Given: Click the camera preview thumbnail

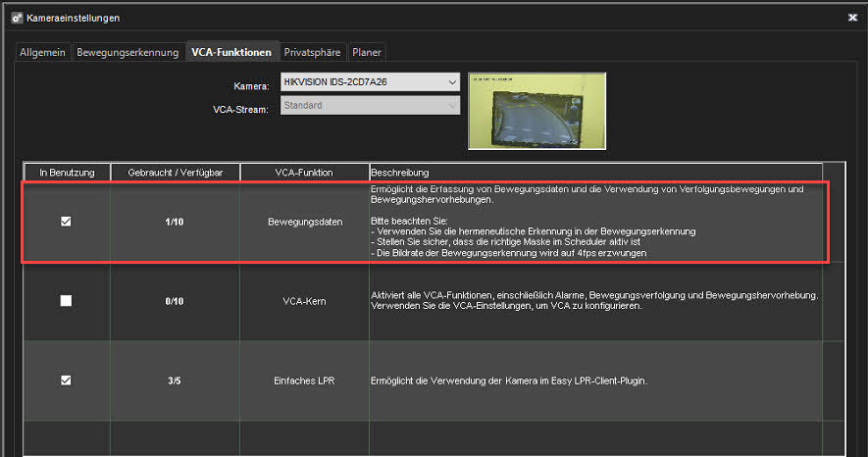Looking at the screenshot, I should [536, 110].
